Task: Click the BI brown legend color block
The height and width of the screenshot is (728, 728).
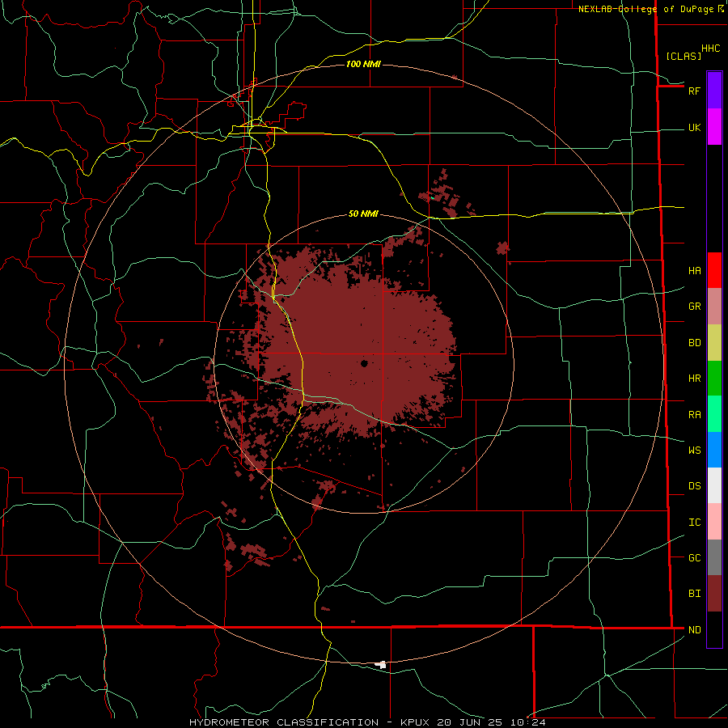Action: click(x=714, y=594)
